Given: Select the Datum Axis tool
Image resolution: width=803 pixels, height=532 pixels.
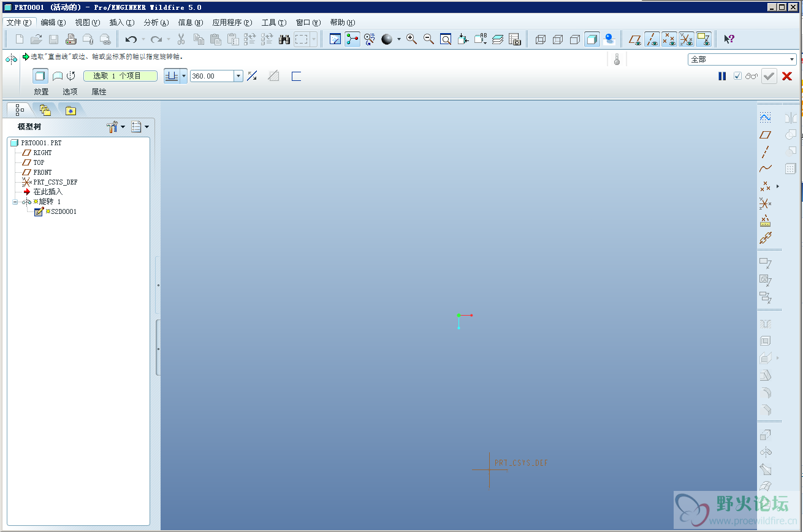Looking at the screenshot, I should coord(765,151).
